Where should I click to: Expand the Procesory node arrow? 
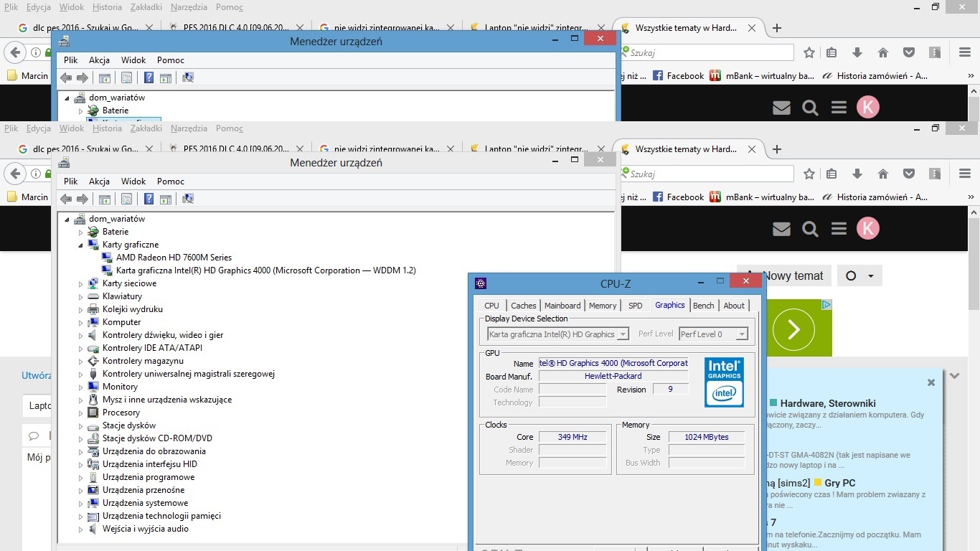81,413
